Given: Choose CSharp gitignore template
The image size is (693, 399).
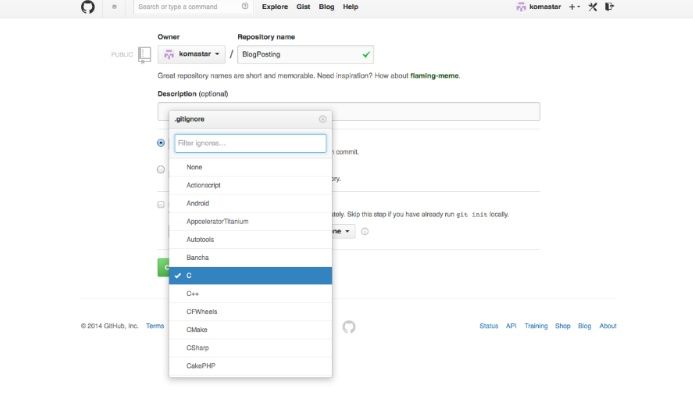Looking at the screenshot, I should pyautogui.click(x=250, y=348).
